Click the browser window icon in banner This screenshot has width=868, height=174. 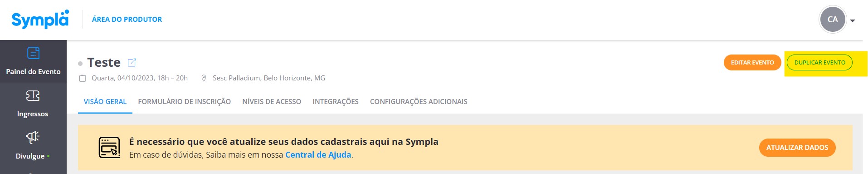[109, 148]
